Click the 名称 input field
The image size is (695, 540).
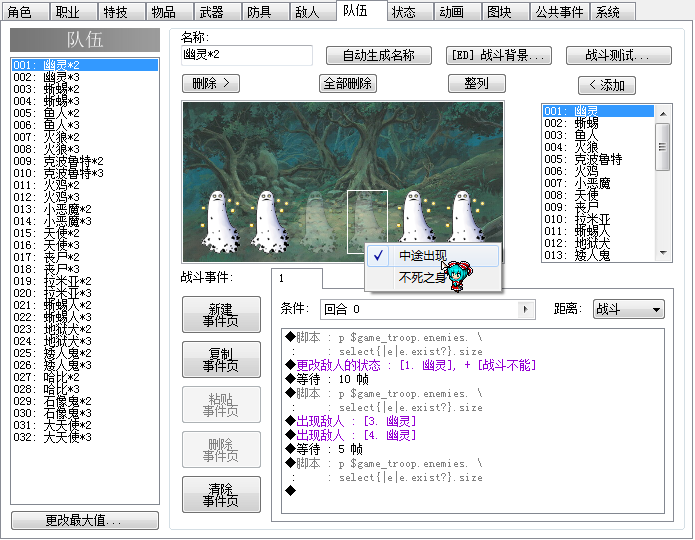click(247, 55)
